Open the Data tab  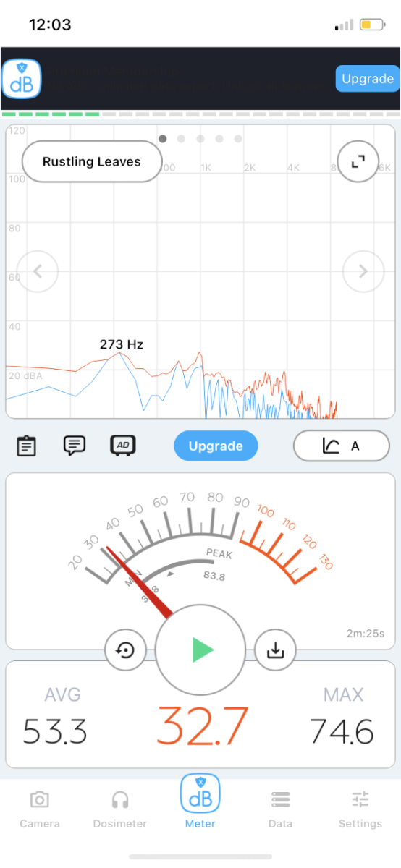click(x=280, y=809)
